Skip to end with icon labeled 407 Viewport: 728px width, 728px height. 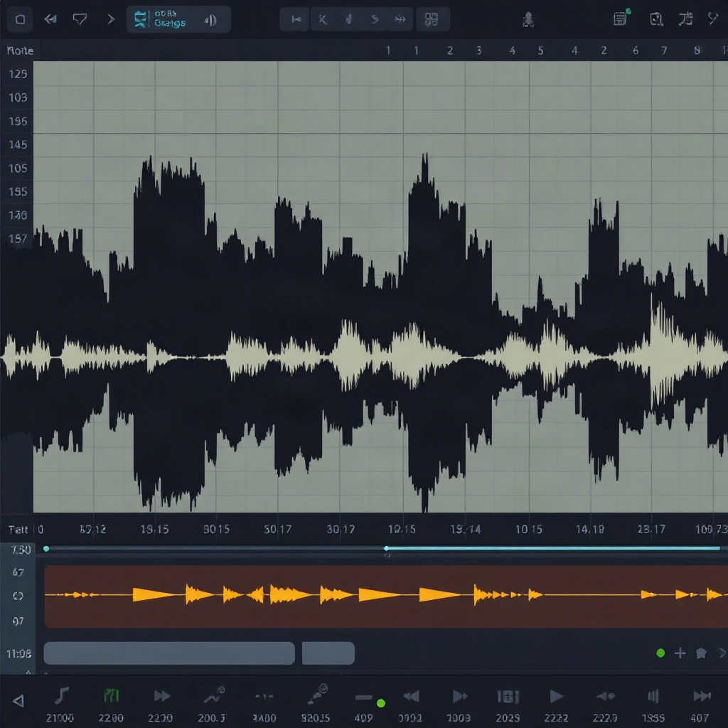tap(702, 696)
